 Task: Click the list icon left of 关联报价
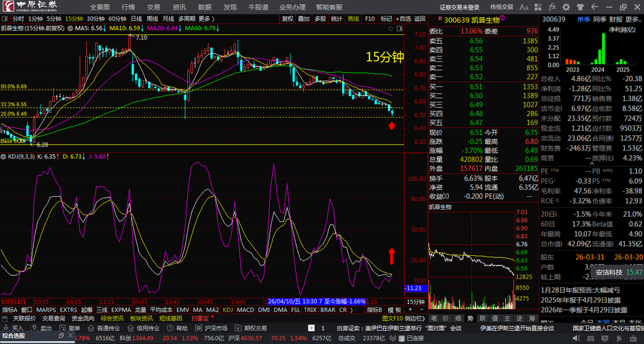[5, 319]
